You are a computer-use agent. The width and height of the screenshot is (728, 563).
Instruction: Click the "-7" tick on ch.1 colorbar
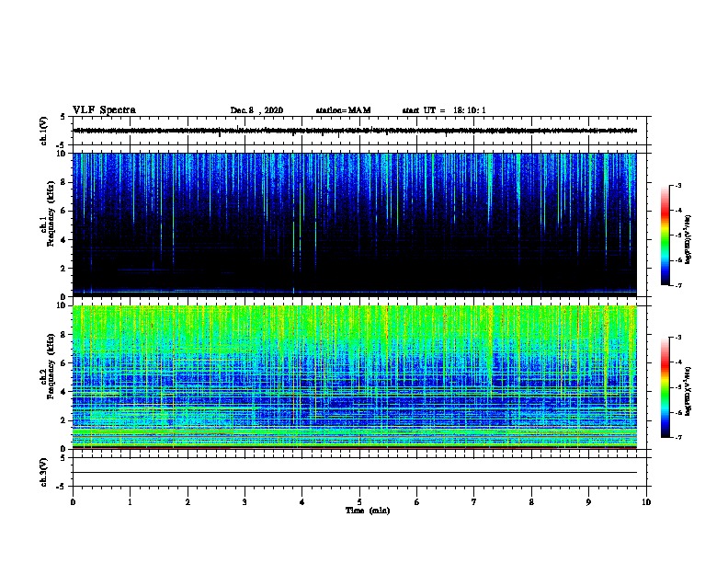[x=678, y=285]
